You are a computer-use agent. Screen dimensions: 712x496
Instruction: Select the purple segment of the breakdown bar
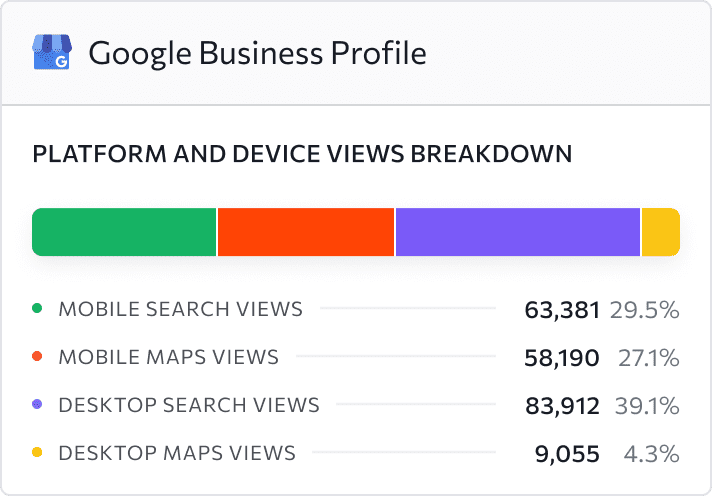pyautogui.click(x=518, y=232)
